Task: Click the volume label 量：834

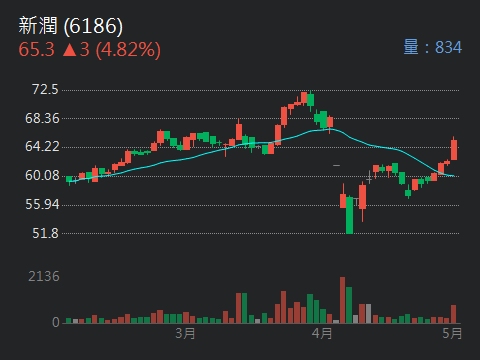Action: pos(432,47)
